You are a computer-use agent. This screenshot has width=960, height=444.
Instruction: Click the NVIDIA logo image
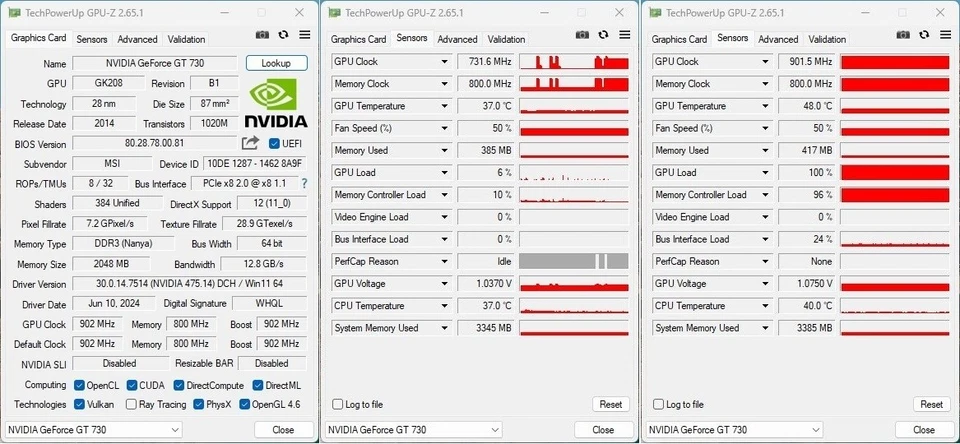tap(276, 102)
